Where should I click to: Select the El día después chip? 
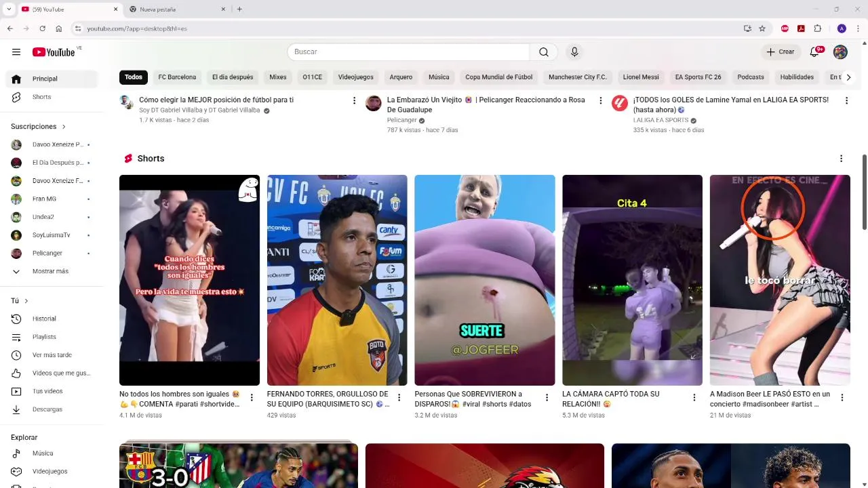233,77
